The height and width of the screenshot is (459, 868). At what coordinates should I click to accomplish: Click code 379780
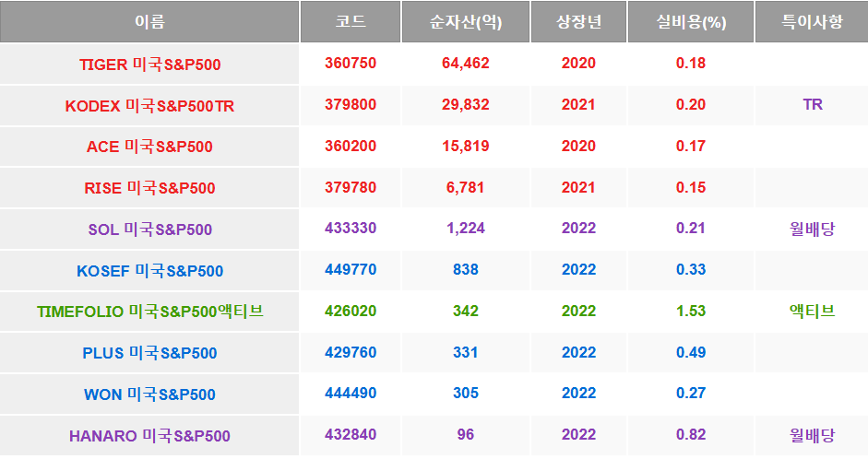(351, 187)
